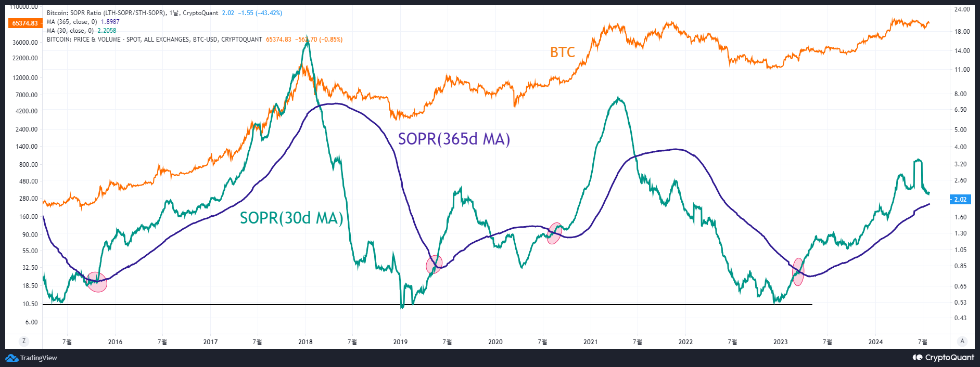Click the TradingView logo
Image resolution: width=980 pixels, height=367 pixels.
tap(31, 358)
